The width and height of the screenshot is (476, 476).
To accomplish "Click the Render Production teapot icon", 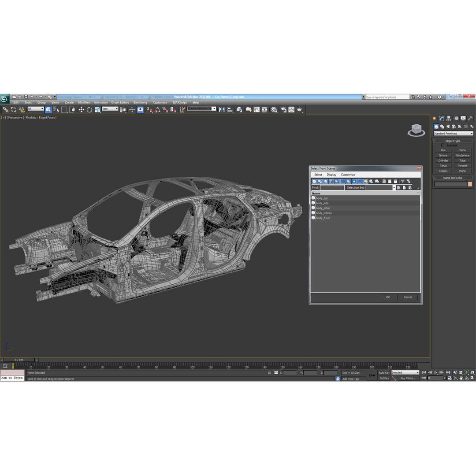I will click(x=299, y=110).
